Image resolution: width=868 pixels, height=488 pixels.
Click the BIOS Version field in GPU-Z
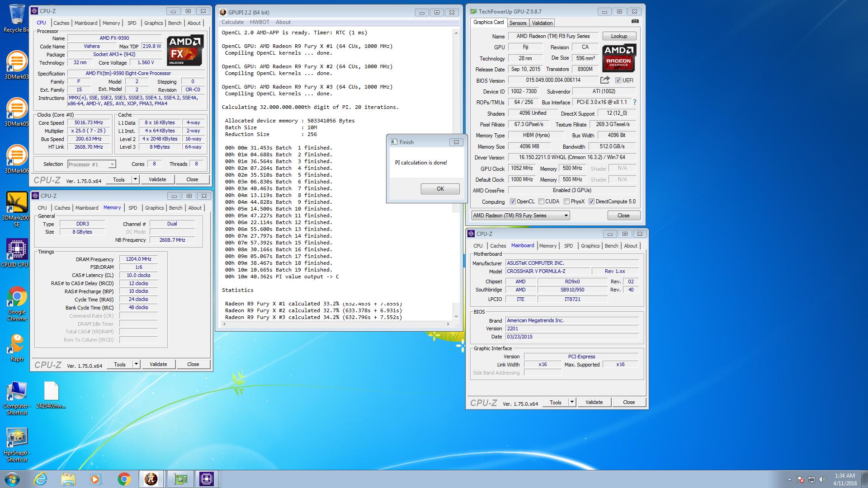coord(553,80)
